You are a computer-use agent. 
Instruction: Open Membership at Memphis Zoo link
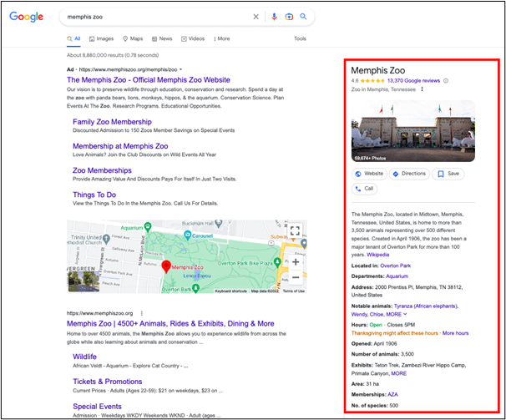pos(120,146)
